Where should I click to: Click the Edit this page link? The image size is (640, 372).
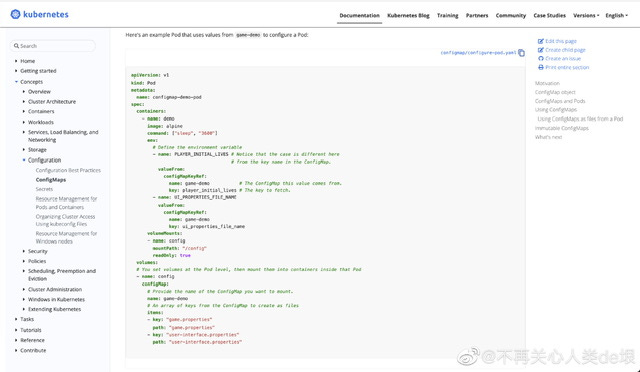[561, 41]
